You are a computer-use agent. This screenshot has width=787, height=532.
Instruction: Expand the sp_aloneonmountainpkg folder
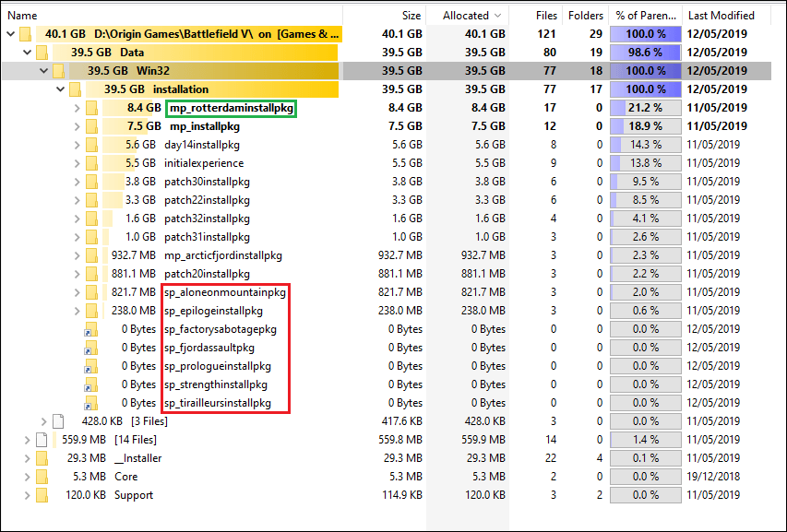pos(77,292)
